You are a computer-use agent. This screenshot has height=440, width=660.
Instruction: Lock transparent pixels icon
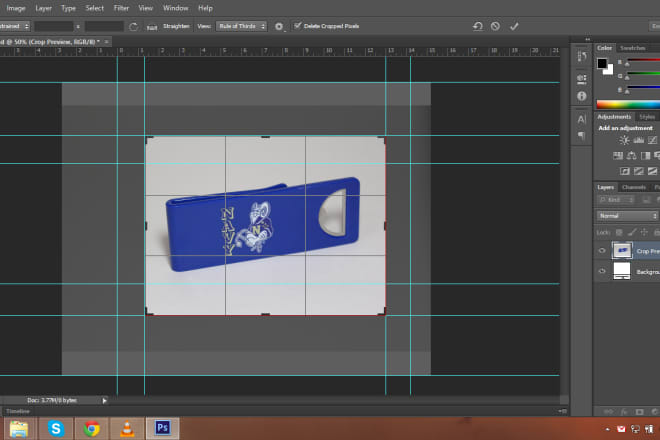click(x=619, y=232)
